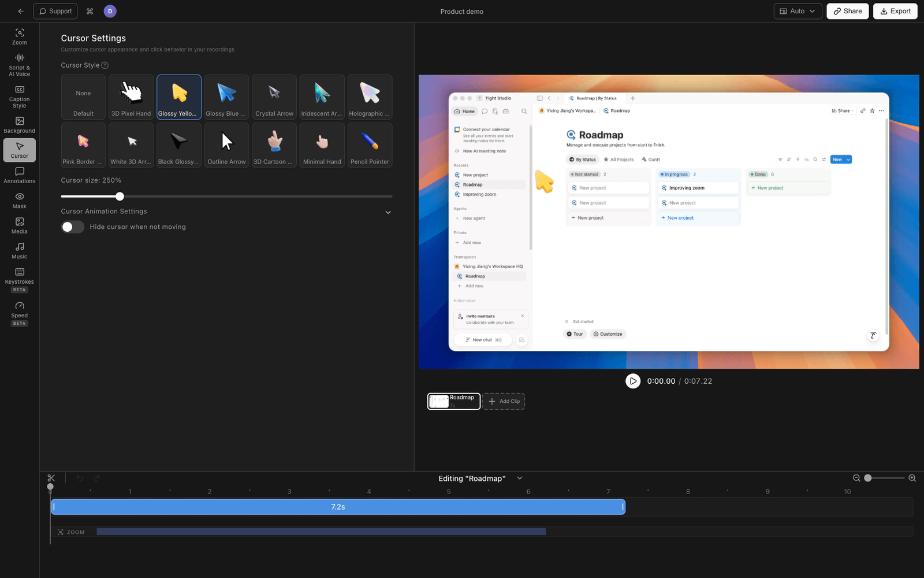Go back with the left arrow
This screenshot has width=924, height=578.
[x=21, y=11]
